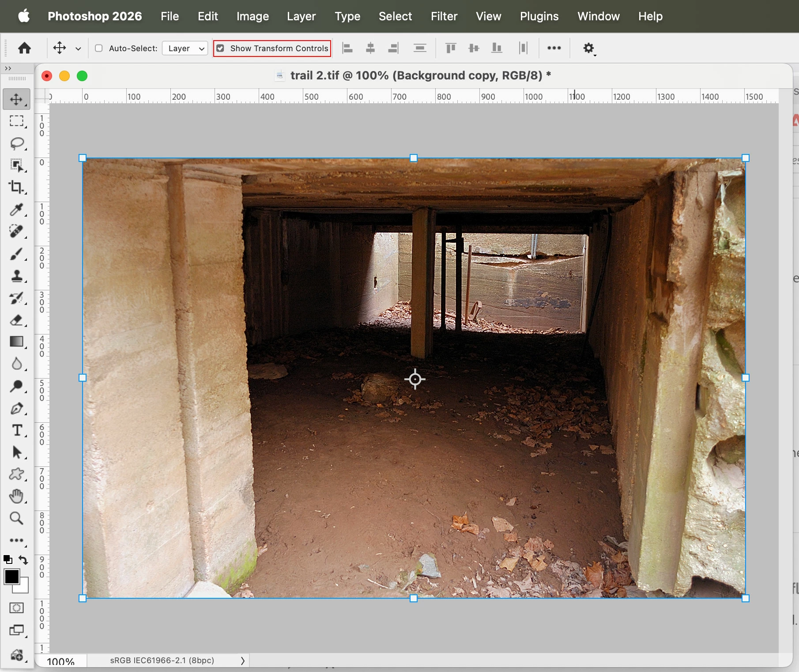Align right edges of layers
The image size is (799, 672).
(x=393, y=48)
